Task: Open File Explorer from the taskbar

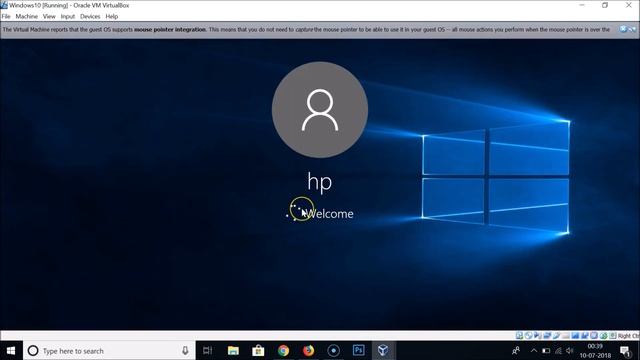Action: click(233, 351)
